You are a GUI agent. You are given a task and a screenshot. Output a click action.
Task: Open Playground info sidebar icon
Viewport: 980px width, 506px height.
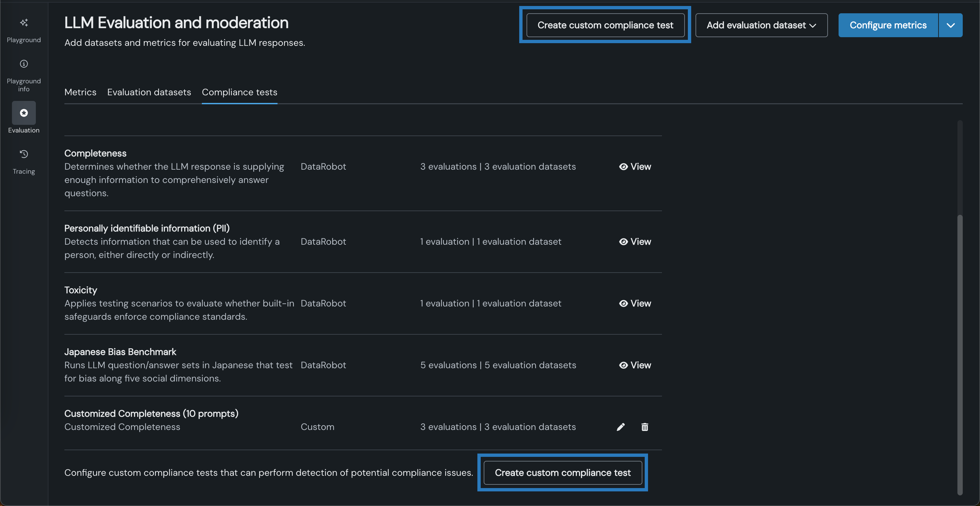pyautogui.click(x=24, y=64)
